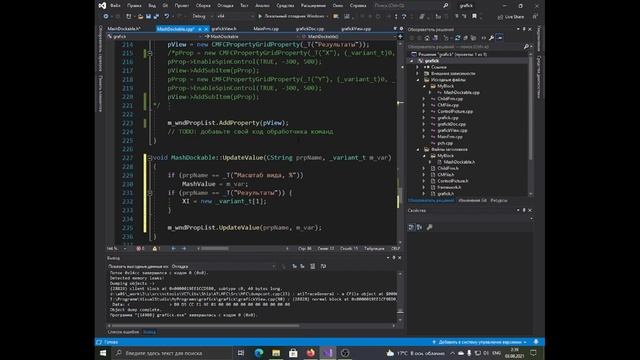Click the search magnifier icon in title bar
The image size is (640, 360).
(445, 6)
